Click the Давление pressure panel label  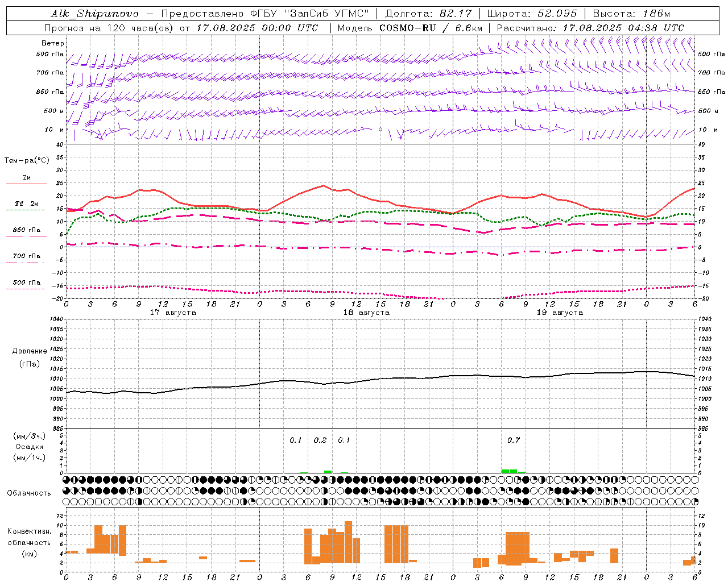pos(30,351)
